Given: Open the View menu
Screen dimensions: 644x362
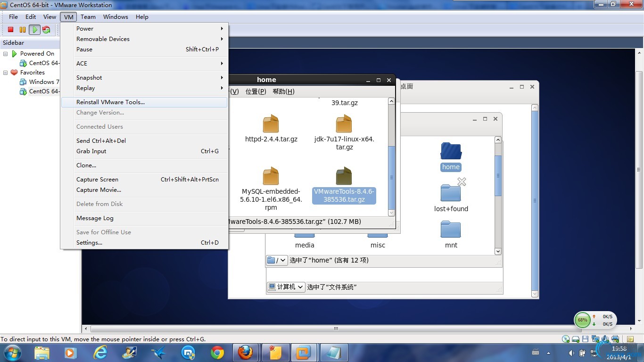Looking at the screenshot, I should pyautogui.click(x=50, y=16).
